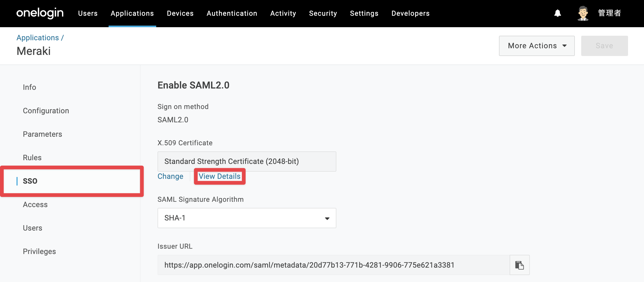Image resolution: width=644 pixels, height=282 pixels.
Task: Click the Issuer URL field
Action: (x=334, y=265)
